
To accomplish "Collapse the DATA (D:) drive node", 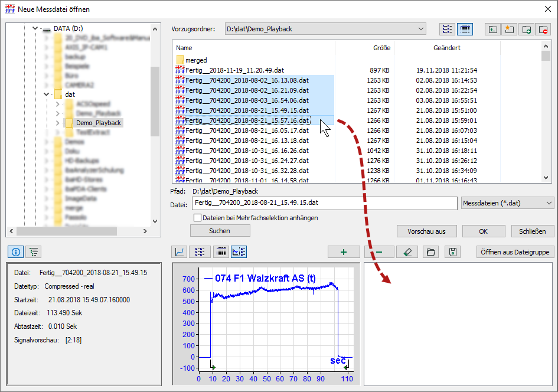I will 35,28.
